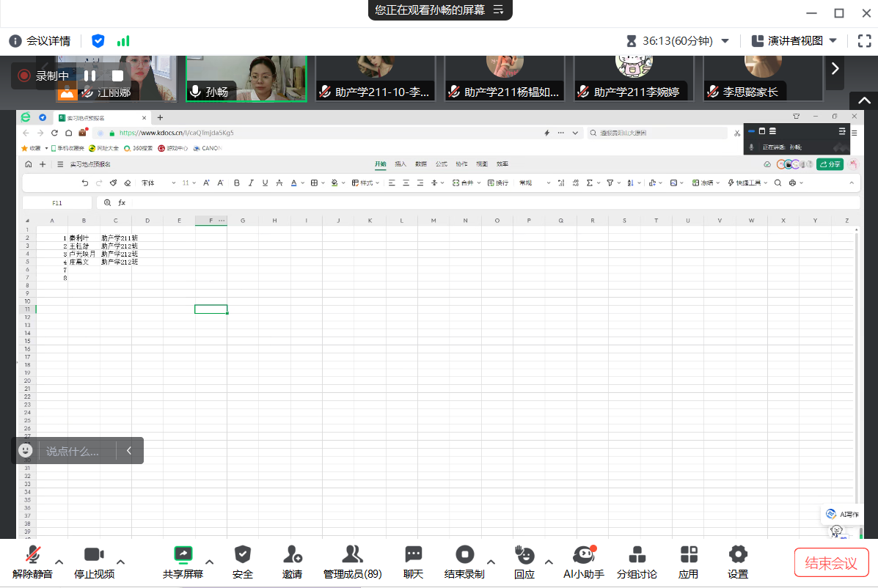Unmute the microphone
This screenshot has width=878, height=588.
32,555
